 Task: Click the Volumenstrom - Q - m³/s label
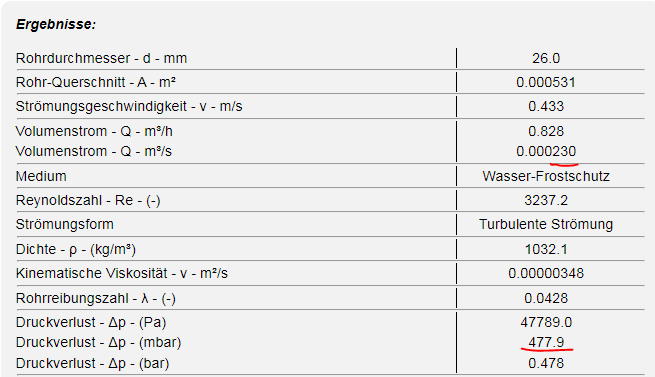94,151
